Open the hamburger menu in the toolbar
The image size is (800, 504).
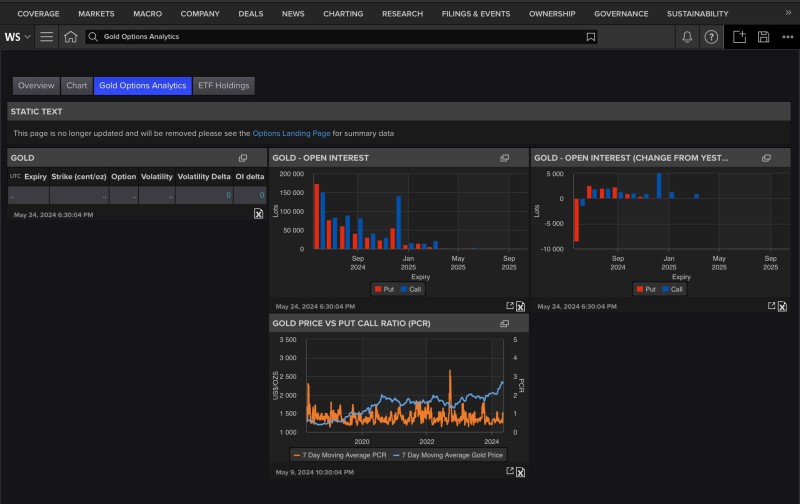click(46, 37)
